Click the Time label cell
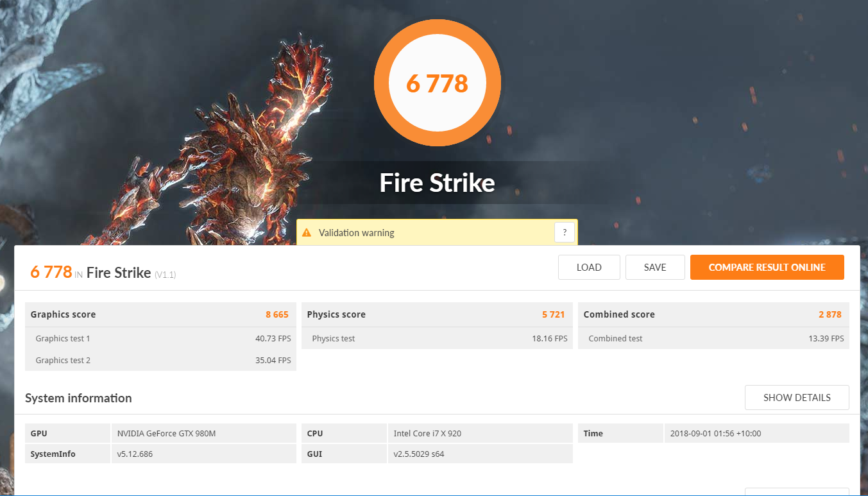This screenshot has height=496, width=868. 620,433
